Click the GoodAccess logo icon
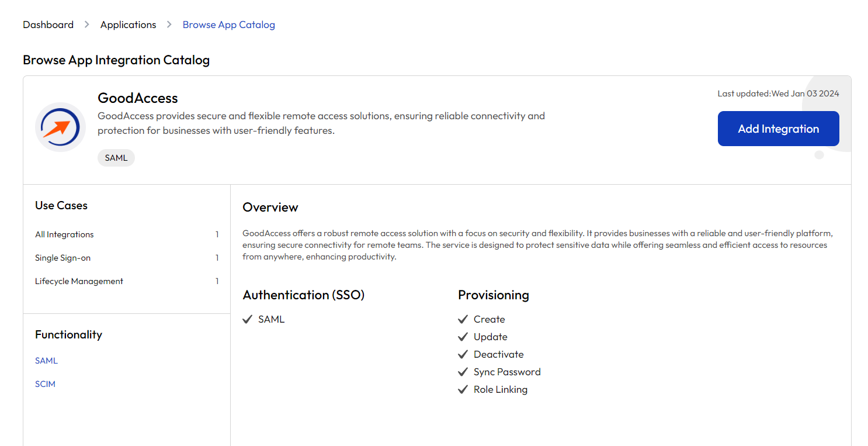This screenshot has width=868, height=446. coord(60,127)
